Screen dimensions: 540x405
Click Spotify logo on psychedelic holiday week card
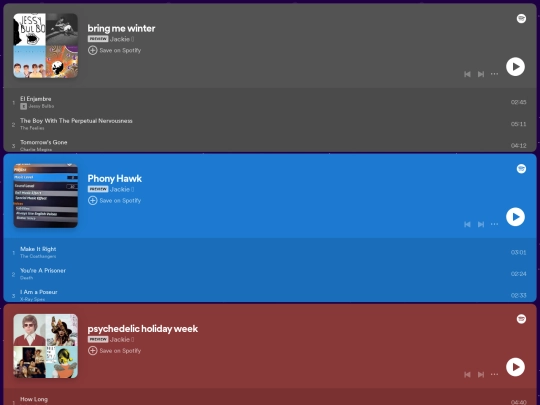(521, 319)
